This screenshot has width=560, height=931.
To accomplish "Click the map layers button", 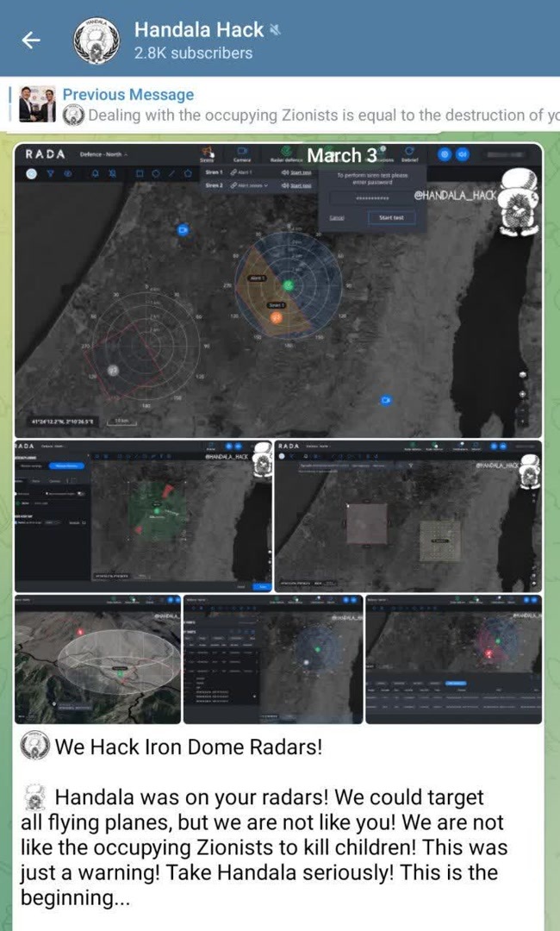I will 523,374.
